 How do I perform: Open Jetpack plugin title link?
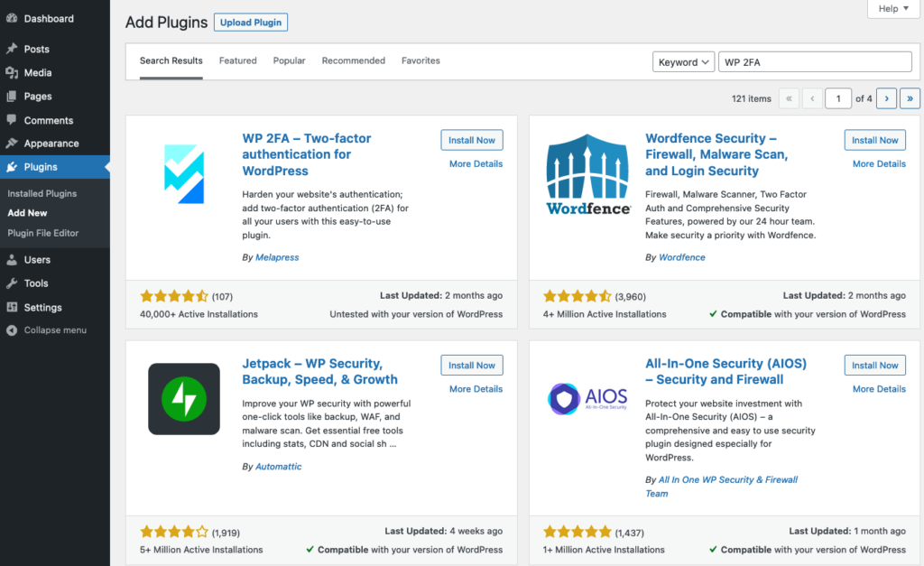320,371
